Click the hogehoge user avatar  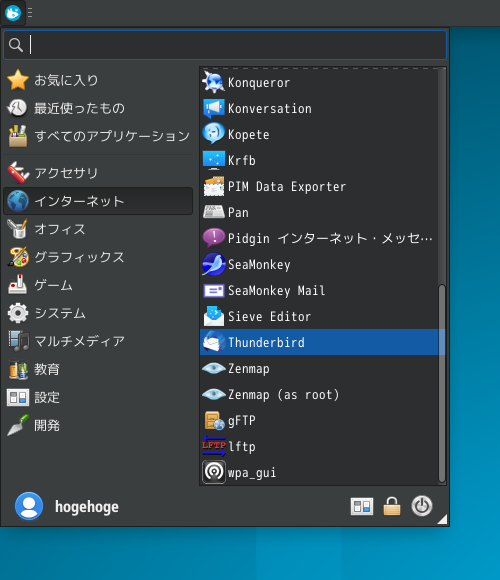[29, 506]
